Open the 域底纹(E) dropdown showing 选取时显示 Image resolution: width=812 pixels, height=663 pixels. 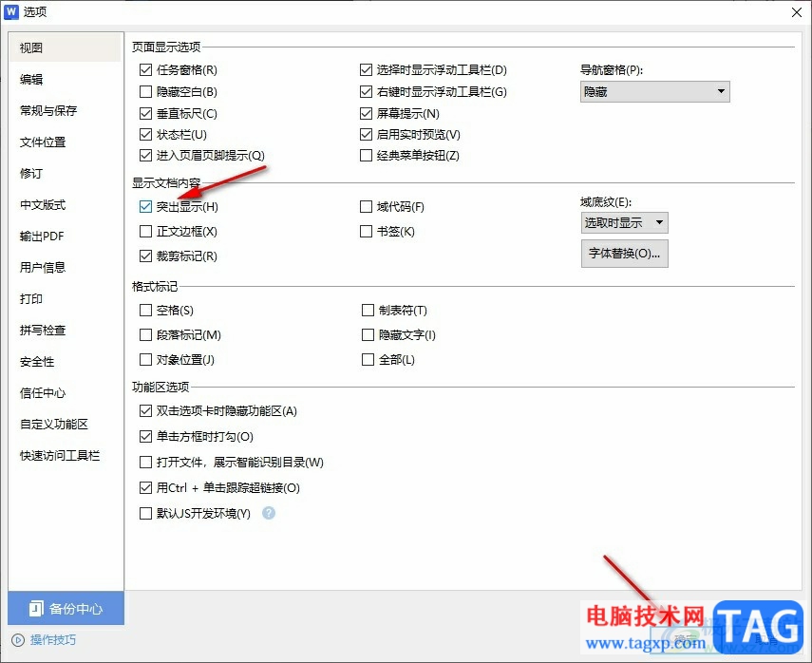pos(624,222)
